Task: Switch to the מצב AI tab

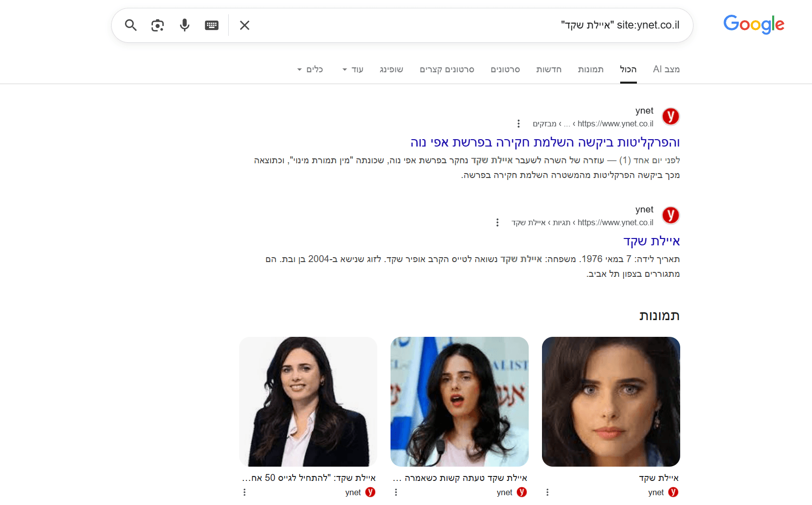Action: point(666,69)
